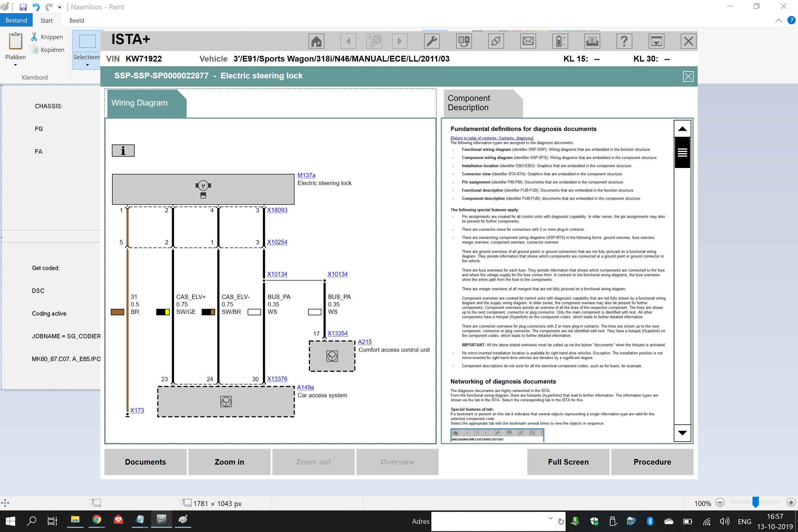Click the Zoom in button

click(x=229, y=462)
